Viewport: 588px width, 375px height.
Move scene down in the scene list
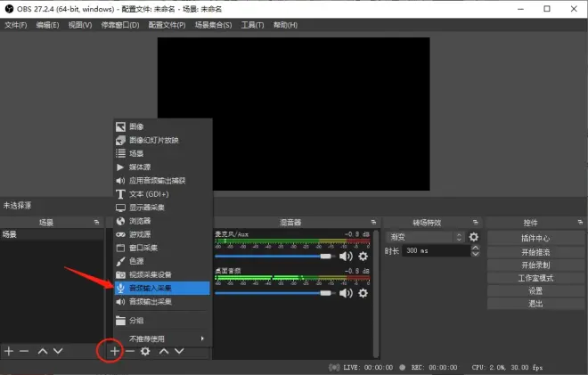pos(58,351)
